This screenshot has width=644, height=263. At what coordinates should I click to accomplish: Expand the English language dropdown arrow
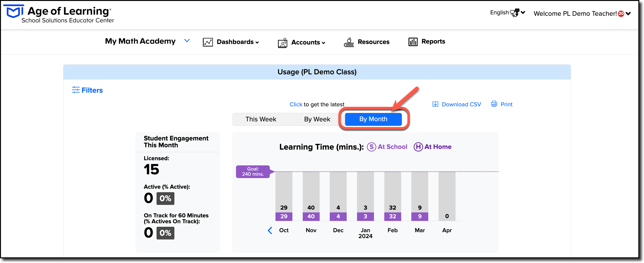[x=523, y=12]
